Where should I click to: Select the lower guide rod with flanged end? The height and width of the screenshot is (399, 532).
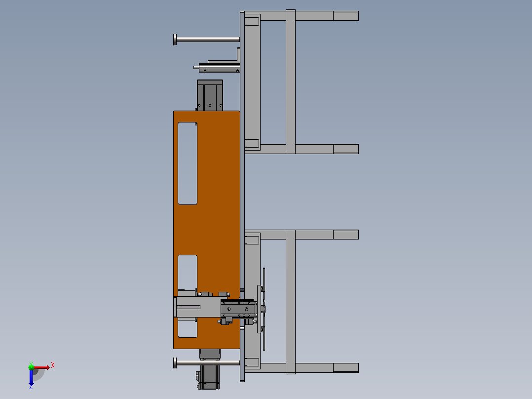207,362
